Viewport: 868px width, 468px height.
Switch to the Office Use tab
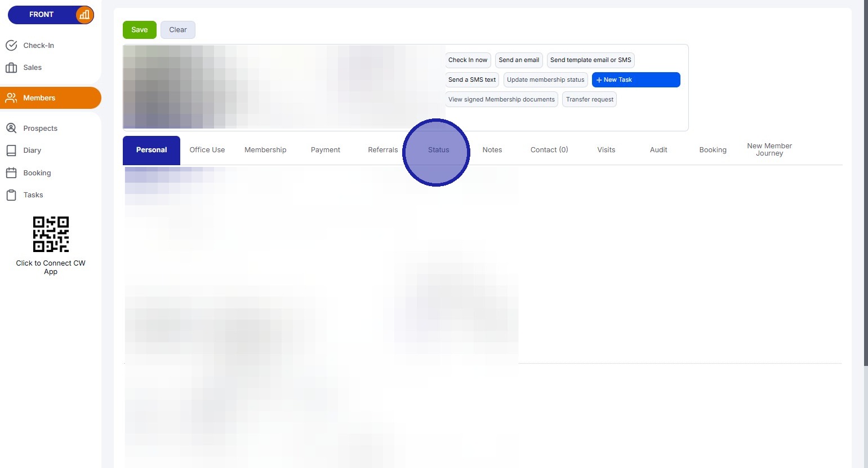pos(207,150)
